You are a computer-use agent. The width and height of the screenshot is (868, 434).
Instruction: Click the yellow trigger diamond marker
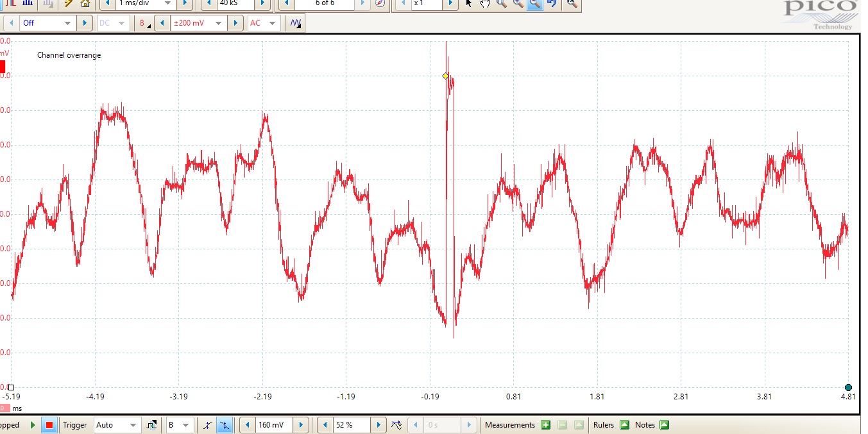pyautogui.click(x=446, y=76)
